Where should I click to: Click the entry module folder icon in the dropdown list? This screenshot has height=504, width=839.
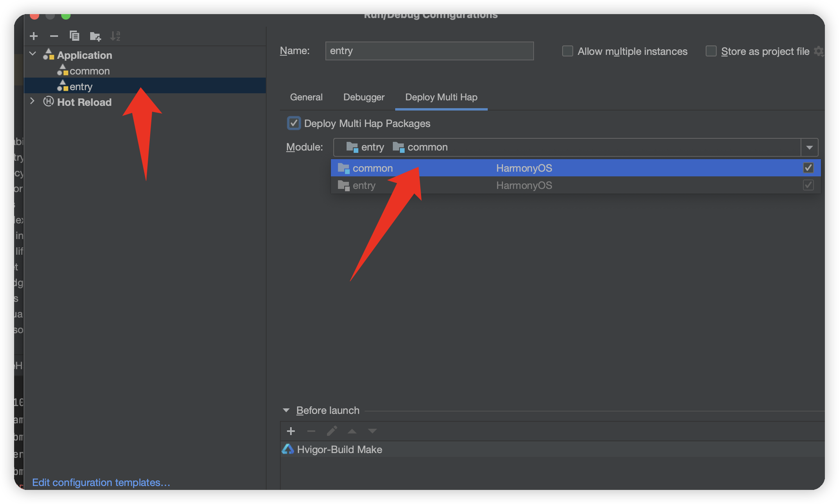[x=343, y=185]
